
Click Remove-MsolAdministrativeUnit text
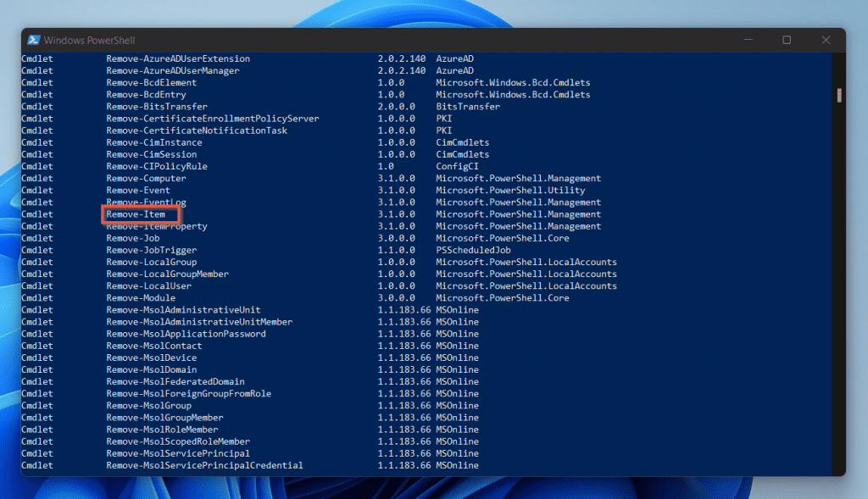pyautogui.click(x=183, y=310)
